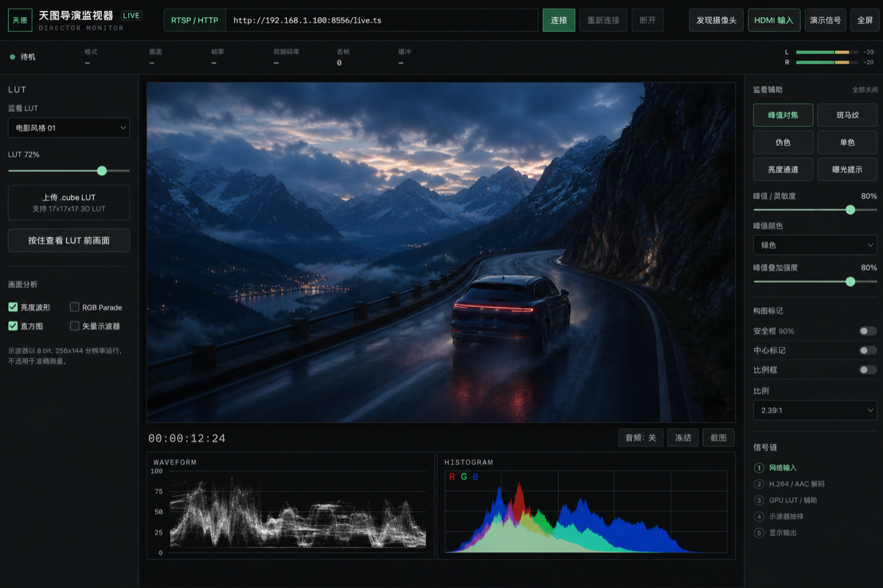Click the 连接 button

tap(559, 20)
